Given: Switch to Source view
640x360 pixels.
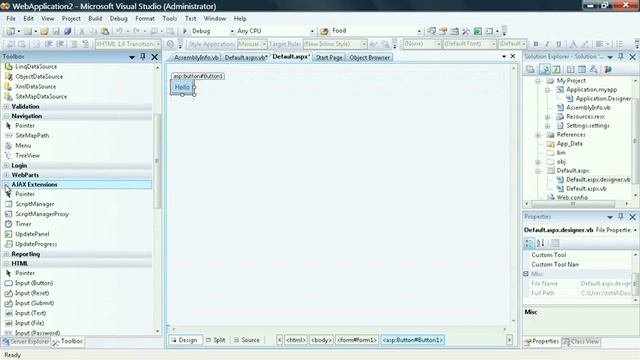Looking at the screenshot, I should [247, 340].
